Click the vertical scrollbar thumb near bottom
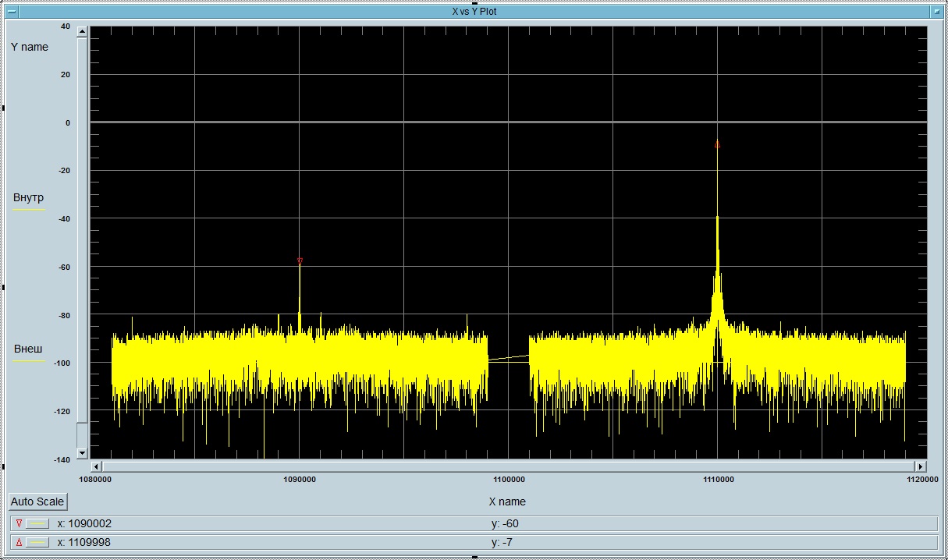Screen dimensions: 948x560 82,434
